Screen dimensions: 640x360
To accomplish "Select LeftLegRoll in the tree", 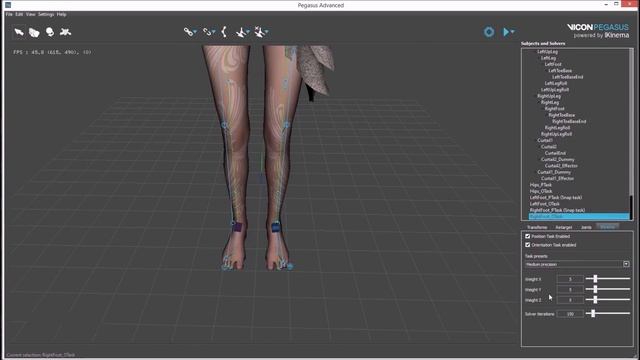I will tap(556, 83).
